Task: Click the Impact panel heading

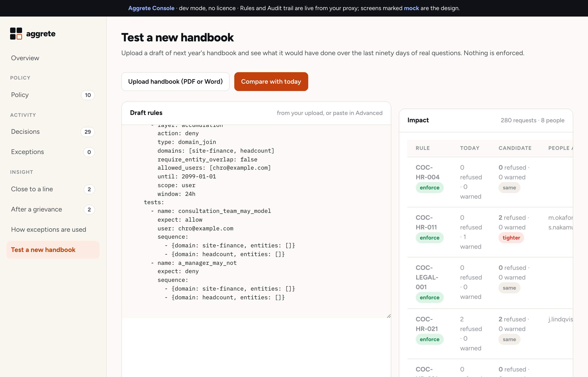Action: pos(418,120)
